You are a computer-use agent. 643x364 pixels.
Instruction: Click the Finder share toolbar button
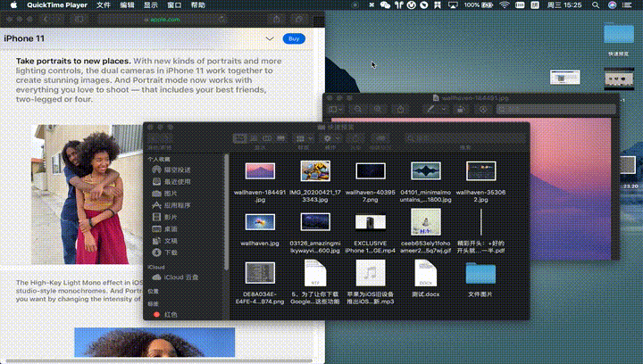(x=355, y=139)
